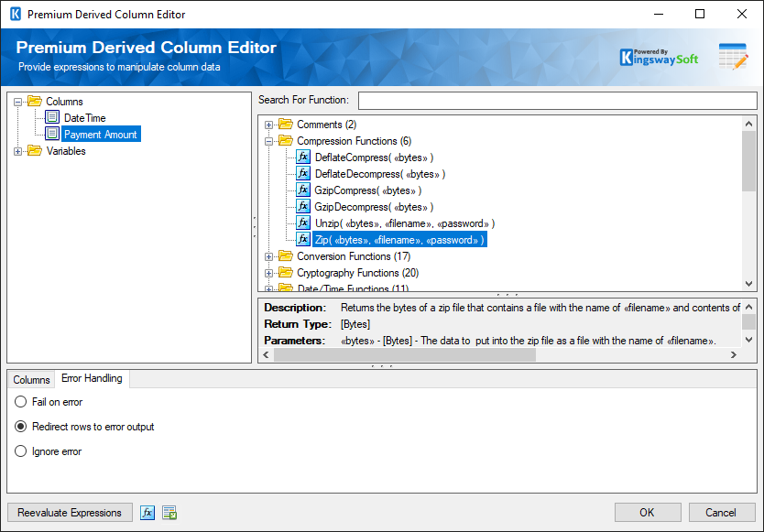Click function list scroll up arrow
The image size is (764, 532).
(x=749, y=125)
